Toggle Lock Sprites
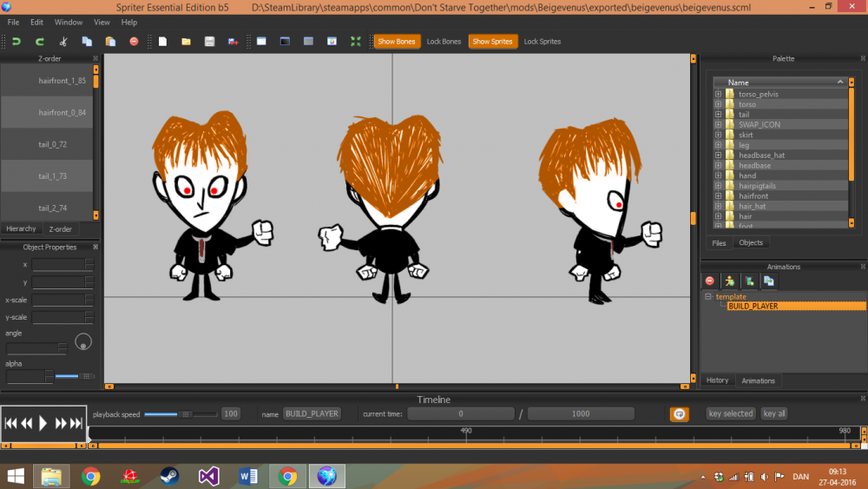Screen dimensions: 868x489 (x=542, y=42)
